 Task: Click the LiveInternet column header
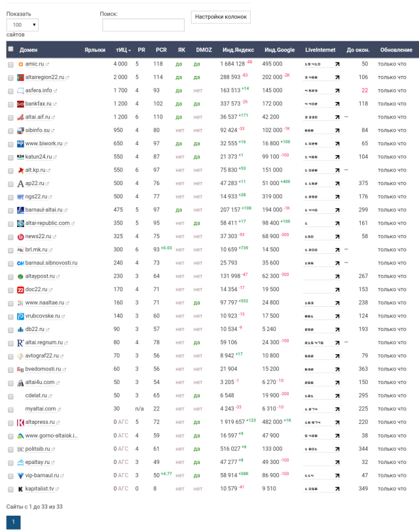320,50
